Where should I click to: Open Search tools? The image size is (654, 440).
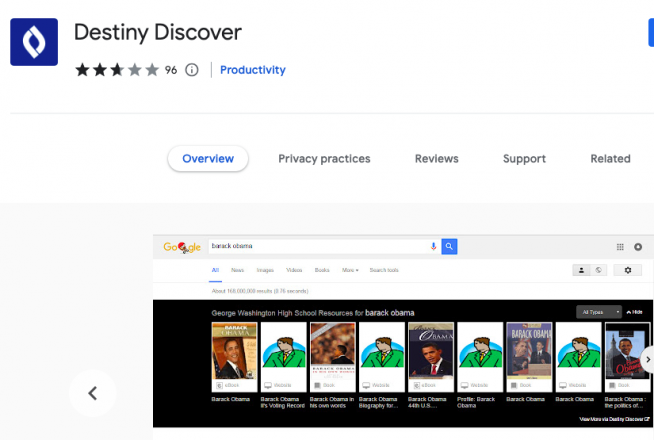[x=384, y=270]
